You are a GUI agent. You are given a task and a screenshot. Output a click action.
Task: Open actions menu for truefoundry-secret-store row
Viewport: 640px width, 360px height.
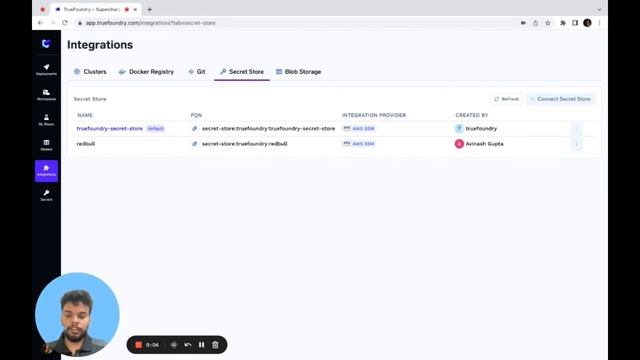pyautogui.click(x=576, y=129)
